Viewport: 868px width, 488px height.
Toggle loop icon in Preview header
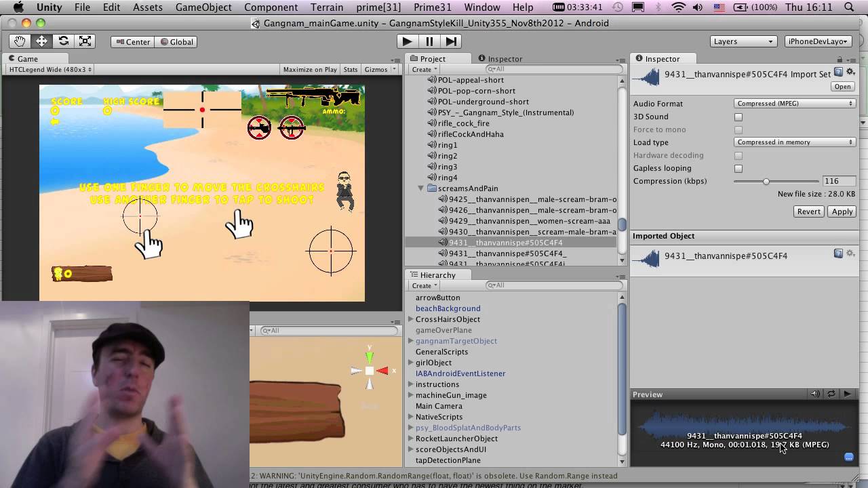point(831,394)
